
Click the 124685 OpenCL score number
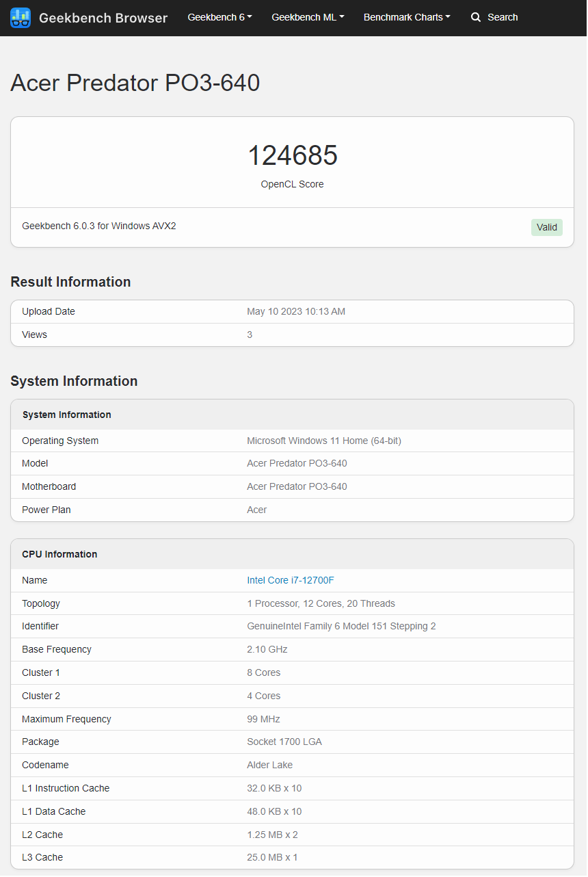(x=292, y=155)
